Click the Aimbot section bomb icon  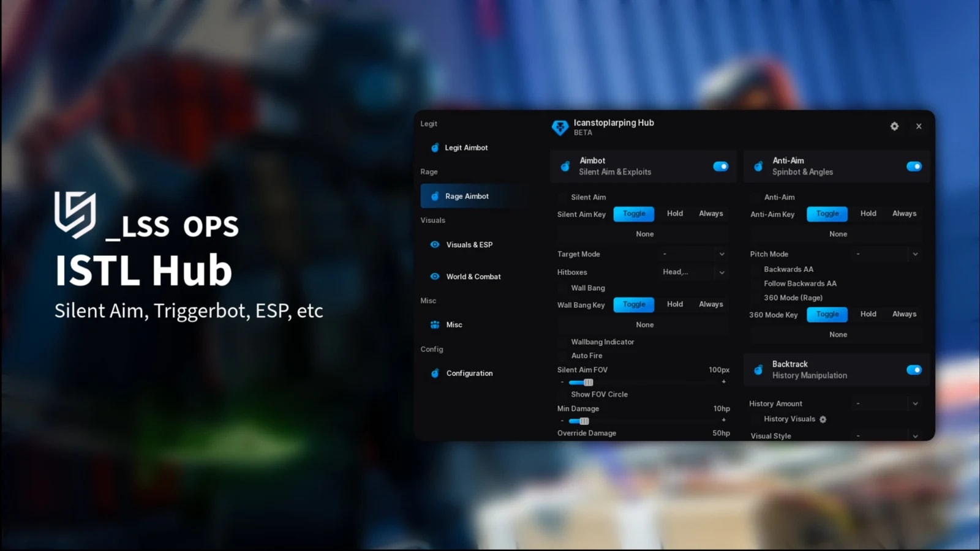pos(565,167)
